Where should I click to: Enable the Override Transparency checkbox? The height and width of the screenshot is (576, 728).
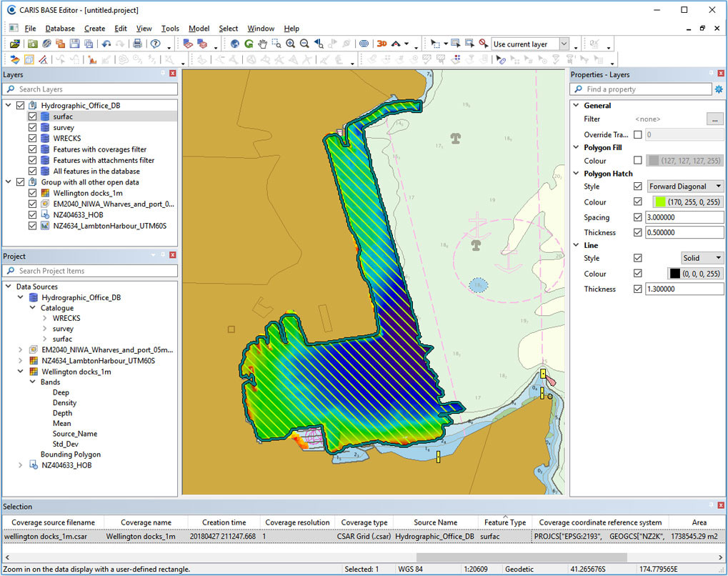638,134
